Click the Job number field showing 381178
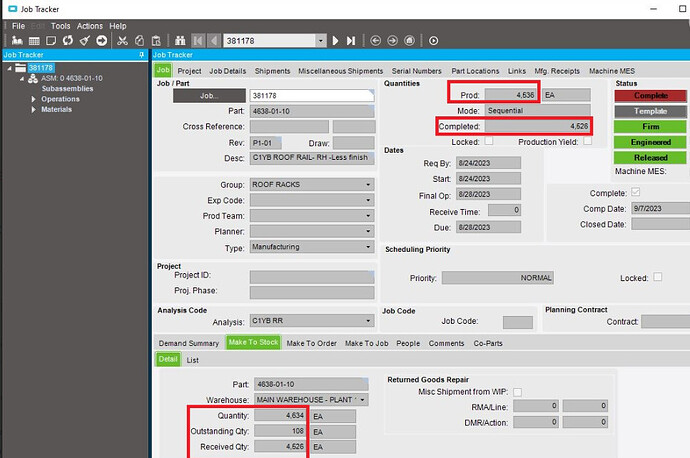This screenshot has height=458, width=690. pyautogui.click(x=312, y=95)
